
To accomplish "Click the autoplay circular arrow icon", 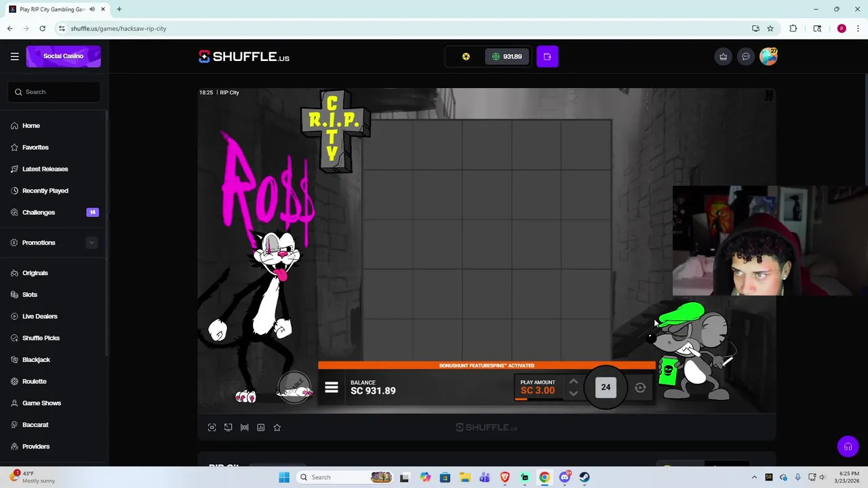I will [640, 388].
